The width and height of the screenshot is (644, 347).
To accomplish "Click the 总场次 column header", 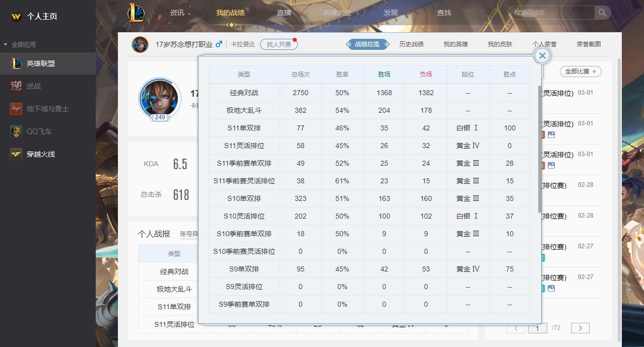I will coord(300,75).
